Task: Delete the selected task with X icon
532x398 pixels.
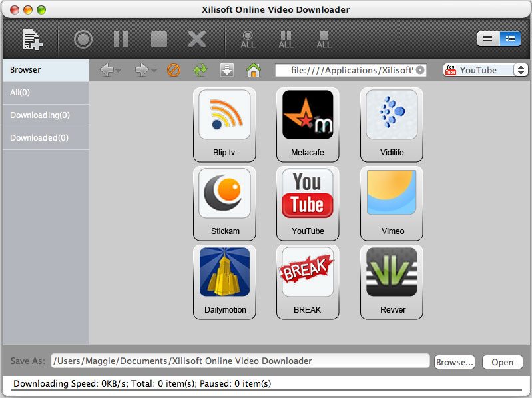Action: pos(197,39)
